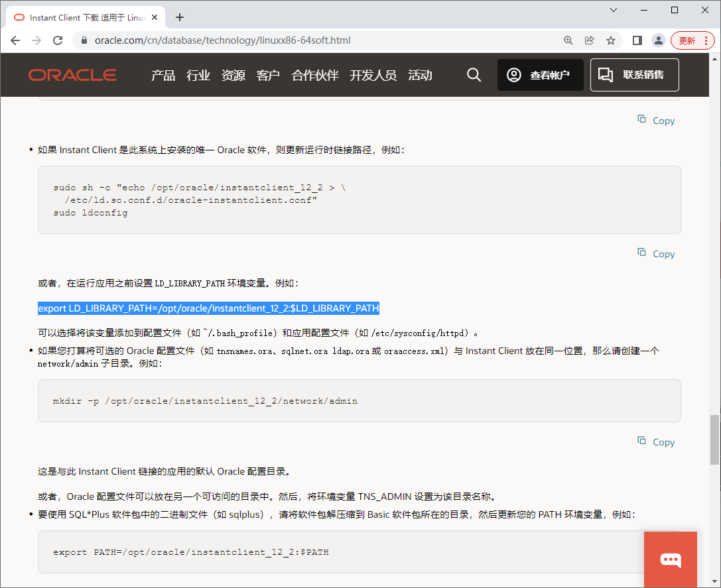Open the 活动 menu
Screen dimensions: 721x588
(420, 75)
